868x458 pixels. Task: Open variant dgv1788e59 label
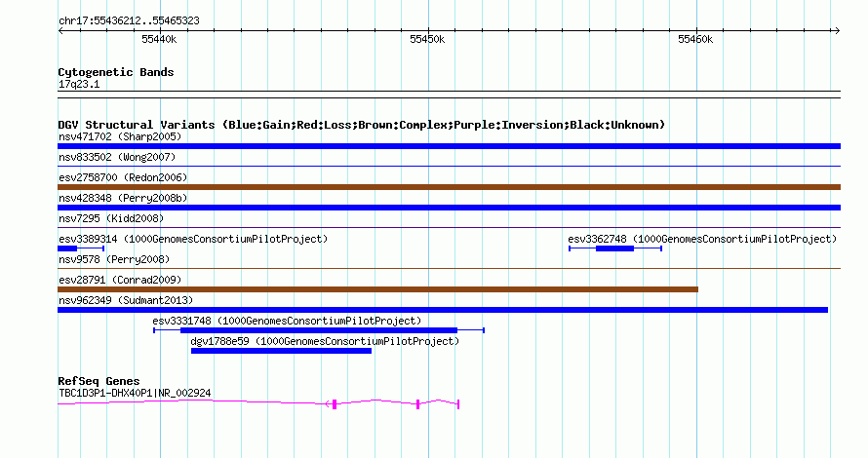[325, 341]
